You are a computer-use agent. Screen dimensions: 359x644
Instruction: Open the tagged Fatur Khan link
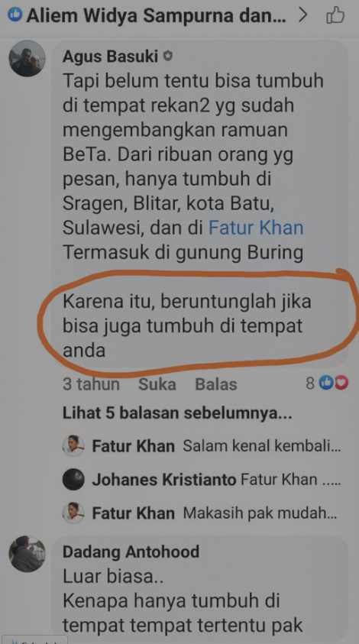[x=256, y=228]
